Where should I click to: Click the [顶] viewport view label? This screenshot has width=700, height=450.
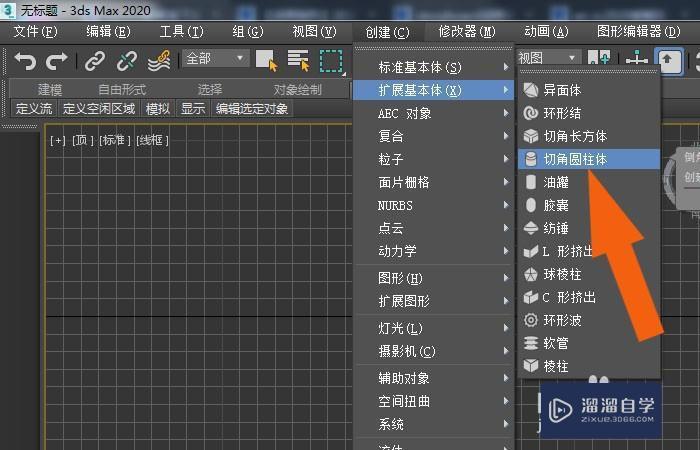click(x=83, y=140)
